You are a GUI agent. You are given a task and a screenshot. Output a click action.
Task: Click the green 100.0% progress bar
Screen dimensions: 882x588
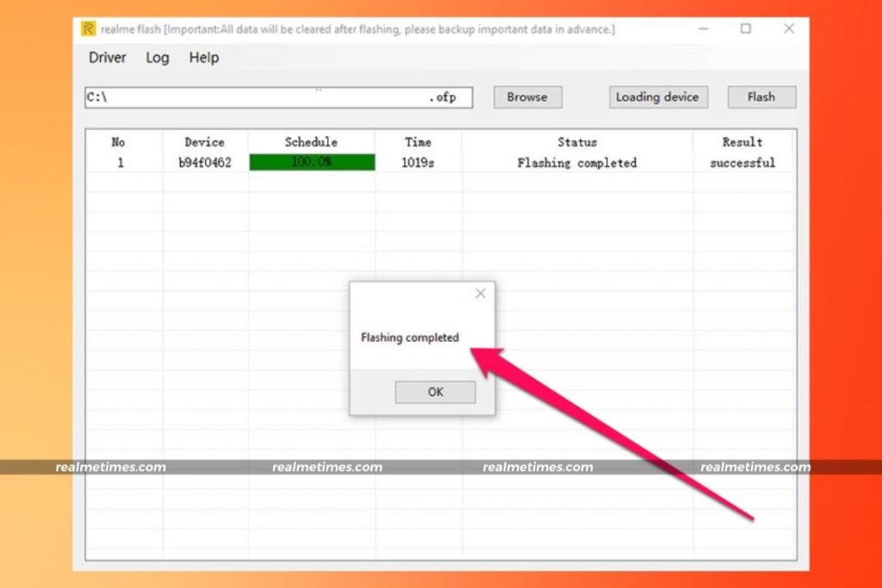click(312, 163)
